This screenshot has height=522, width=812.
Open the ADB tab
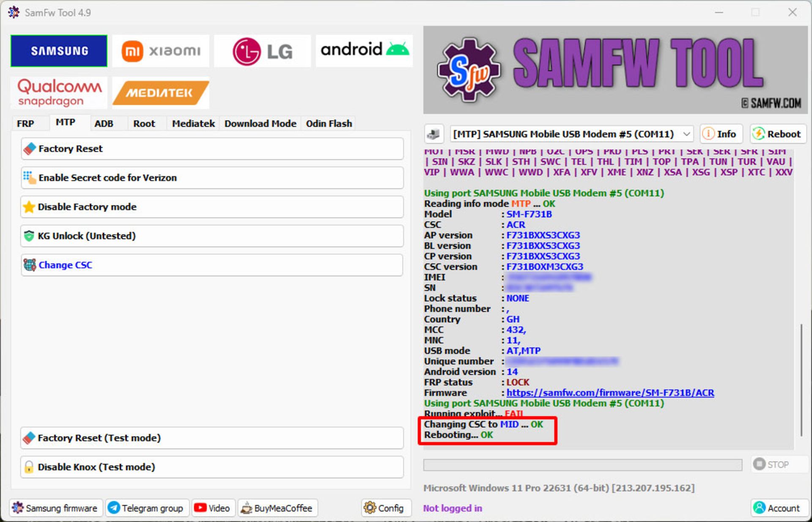(104, 124)
